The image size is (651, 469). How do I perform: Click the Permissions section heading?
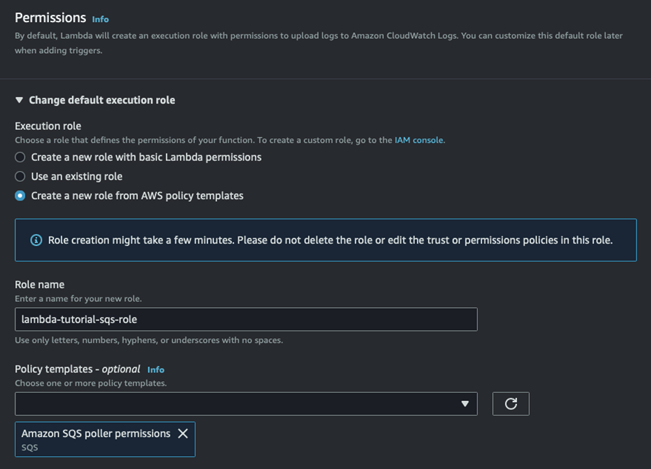[x=50, y=18]
